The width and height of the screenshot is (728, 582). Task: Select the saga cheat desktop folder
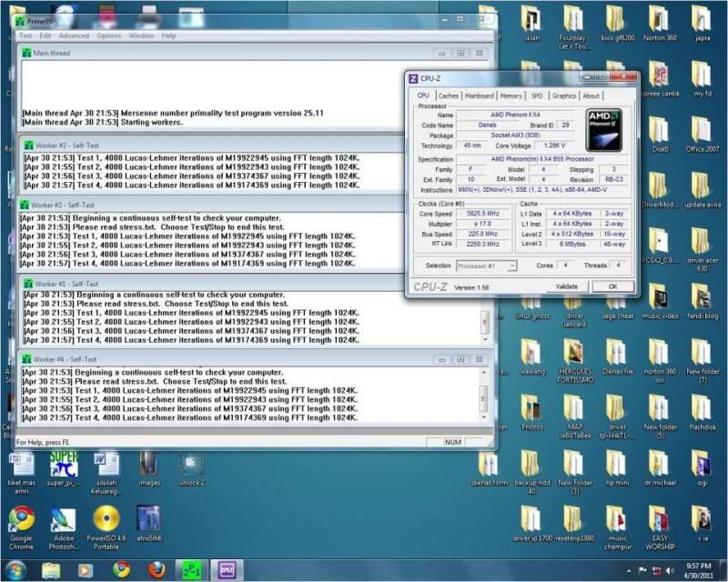[x=617, y=306]
